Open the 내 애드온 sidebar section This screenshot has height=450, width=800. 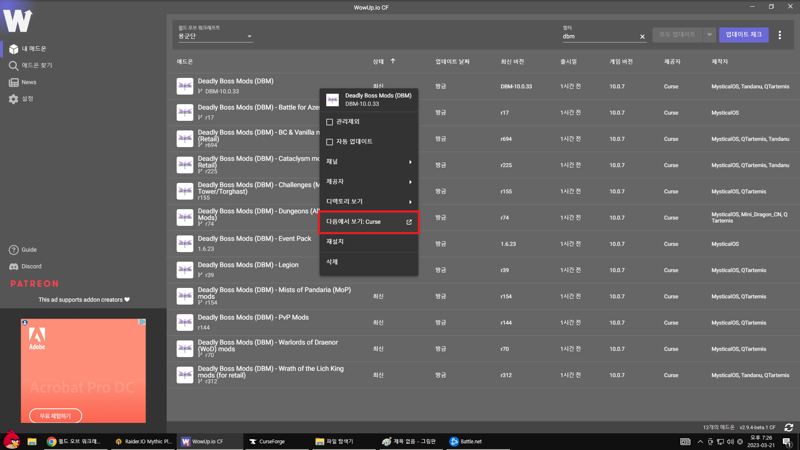pyautogui.click(x=28, y=49)
